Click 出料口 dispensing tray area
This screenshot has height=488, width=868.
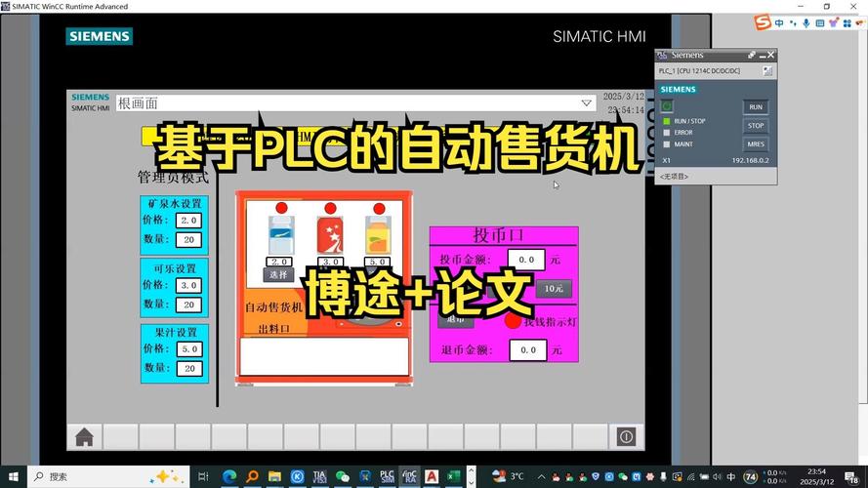coord(324,357)
